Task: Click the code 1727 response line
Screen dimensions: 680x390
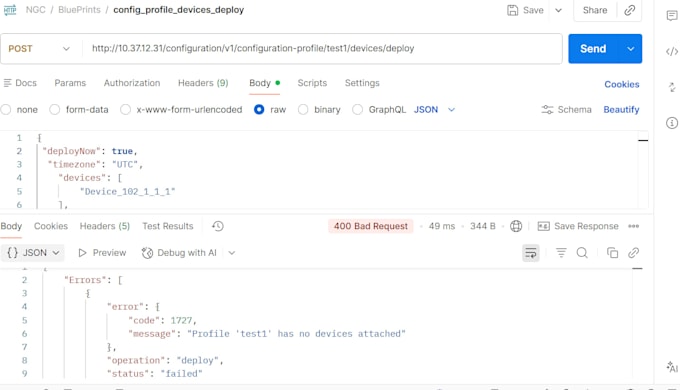Action: pos(162,320)
